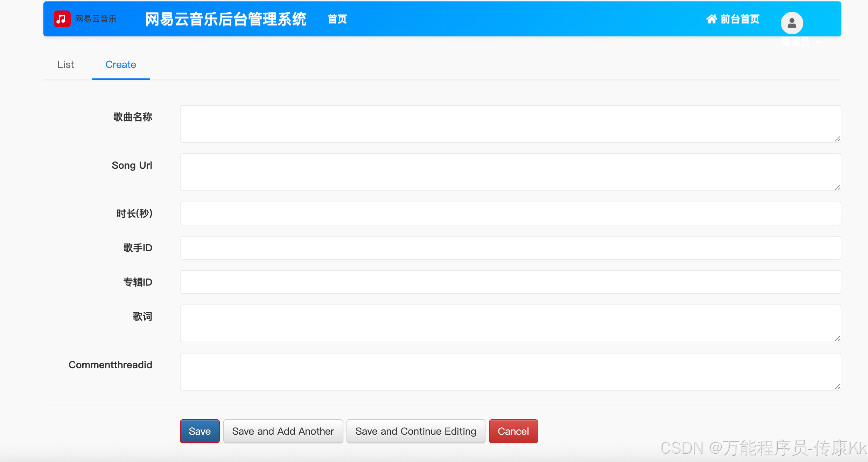
Task: Expand the 管理员 dropdown caret
Action: click(x=818, y=42)
